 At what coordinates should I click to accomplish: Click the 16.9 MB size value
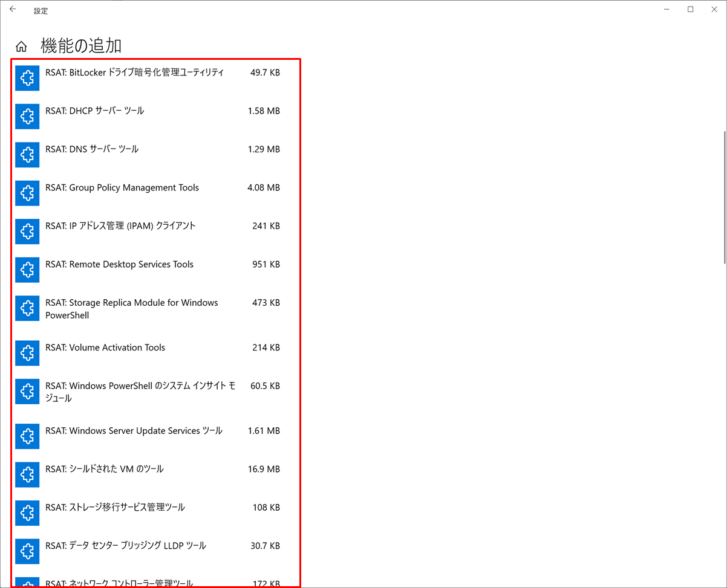coord(264,469)
